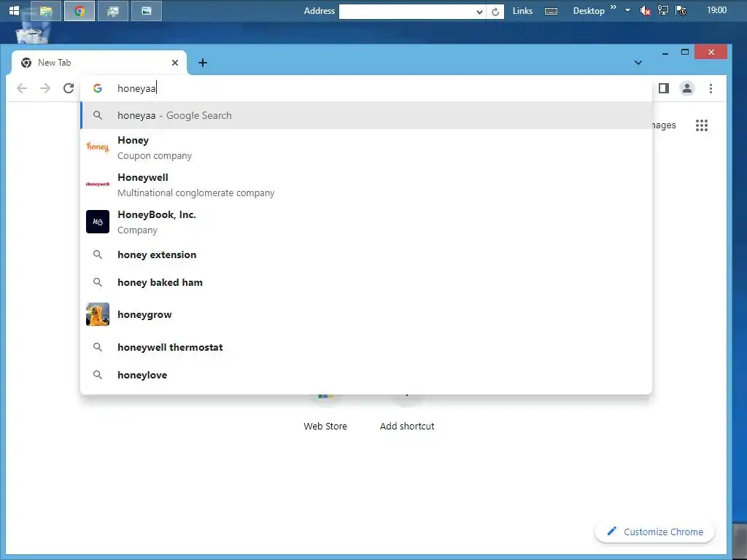Click the Customize Chrome button
Screen dimensions: 747x560
point(654,532)
